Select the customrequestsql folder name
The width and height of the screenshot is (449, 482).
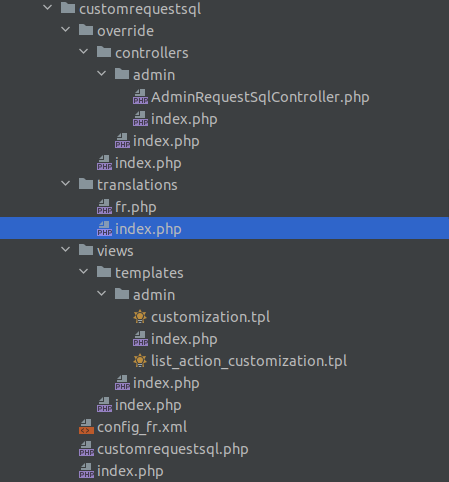(140, 9)
